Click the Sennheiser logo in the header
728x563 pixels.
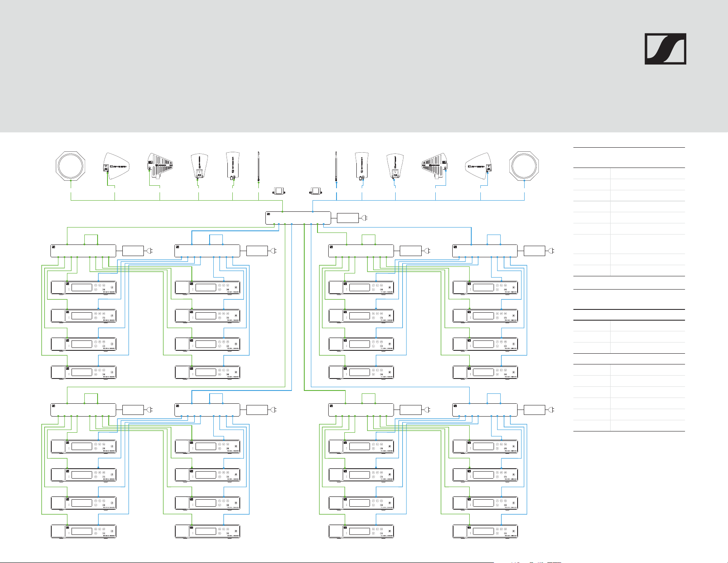pyautogui.click(x=665, y=49)
